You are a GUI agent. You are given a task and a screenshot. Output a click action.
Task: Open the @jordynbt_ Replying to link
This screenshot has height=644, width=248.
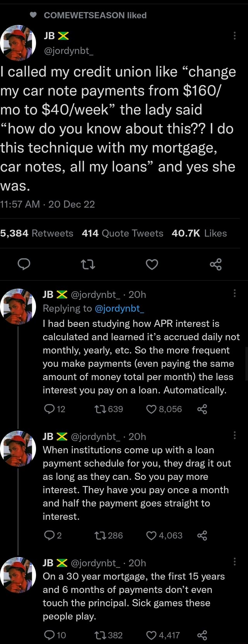coord(119,308)
